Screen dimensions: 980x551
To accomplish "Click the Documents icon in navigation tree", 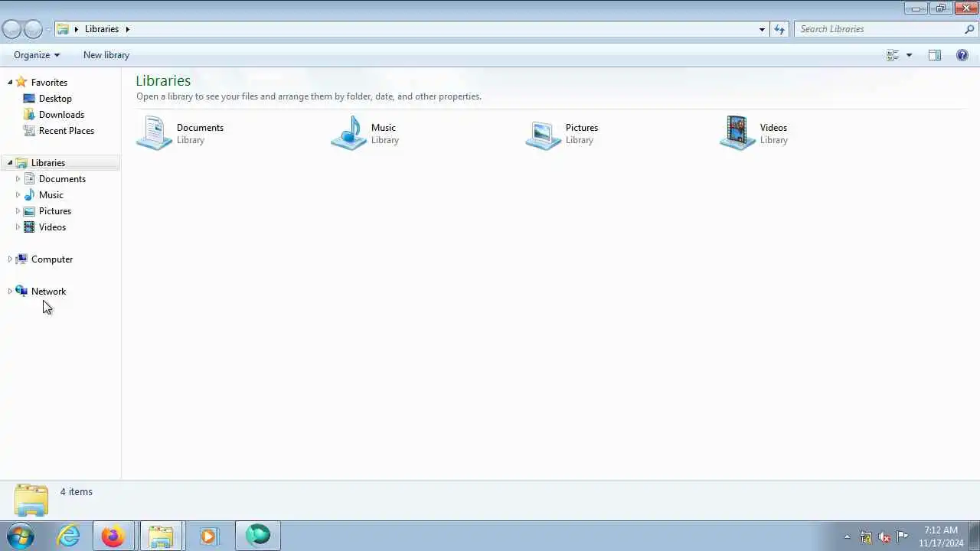I will 29,178.
